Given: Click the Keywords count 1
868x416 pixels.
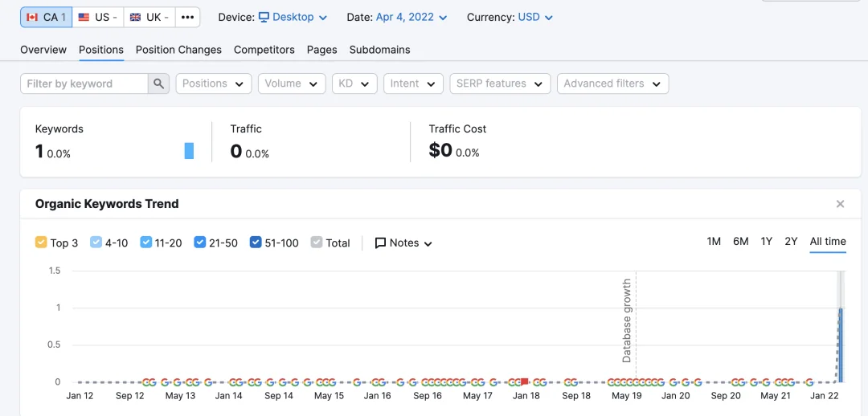Looking at the screenshot, I should pyautogui.click(x=39, y=150).
